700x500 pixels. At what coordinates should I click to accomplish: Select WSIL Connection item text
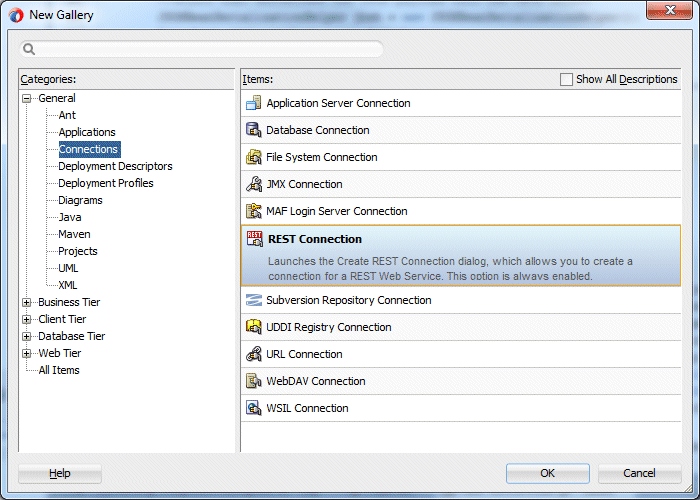307,408
